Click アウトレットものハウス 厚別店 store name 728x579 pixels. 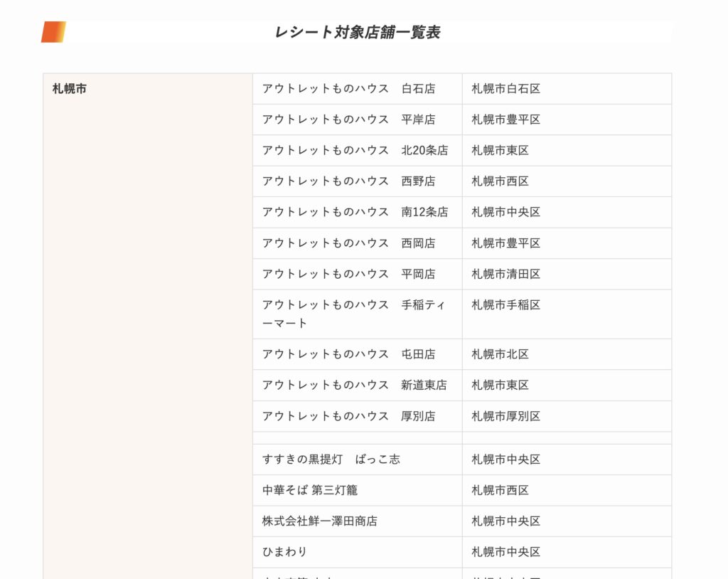(348, 416)
